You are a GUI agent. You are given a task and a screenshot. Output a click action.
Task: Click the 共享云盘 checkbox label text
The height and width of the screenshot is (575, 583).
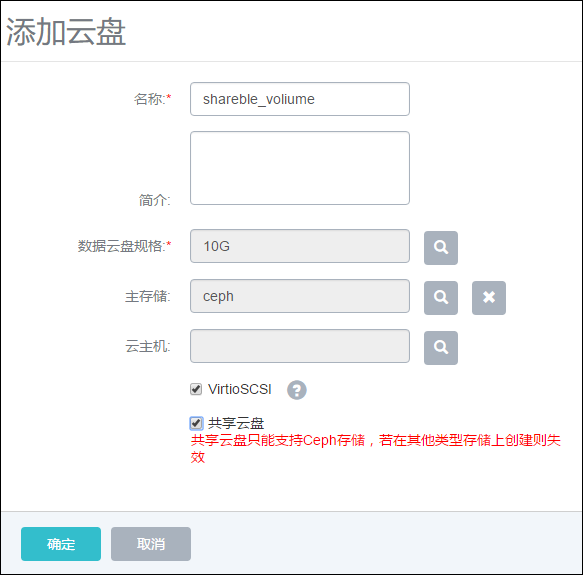pyautogui.click(x=236, y=423)
